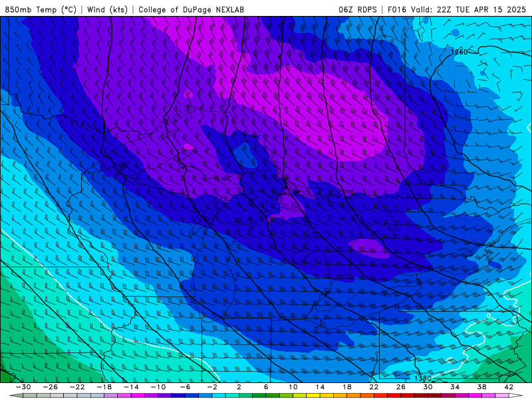Click the 1260 height contour label
Image resolution: width=532 pixels, height=399 pixels.
click(x=459, y=52)
